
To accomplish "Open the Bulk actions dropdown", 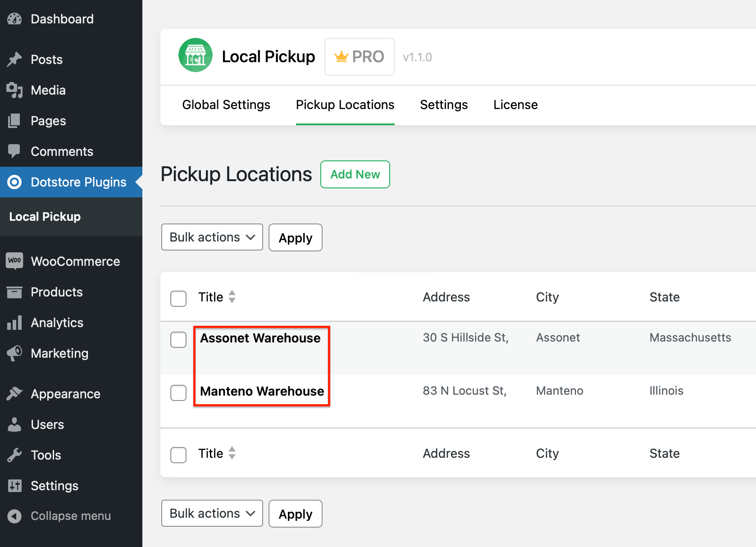I will [212, 237].
